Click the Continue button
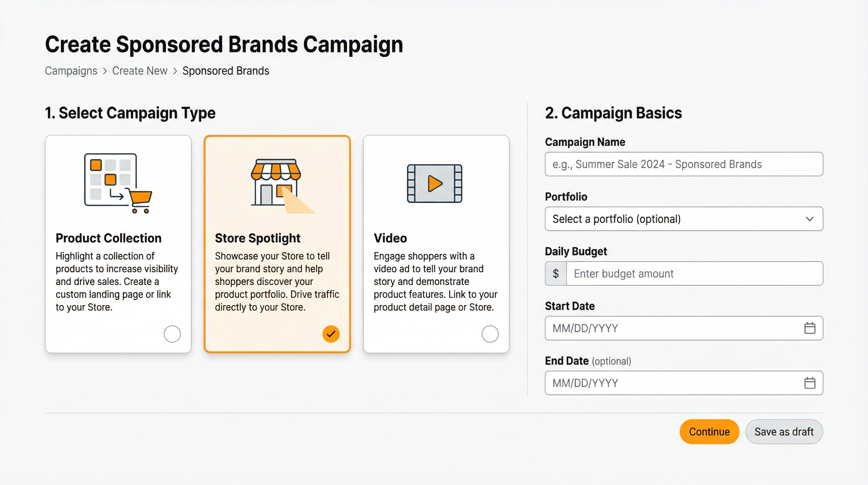The image size is (868, 485). tap(709, 431)
